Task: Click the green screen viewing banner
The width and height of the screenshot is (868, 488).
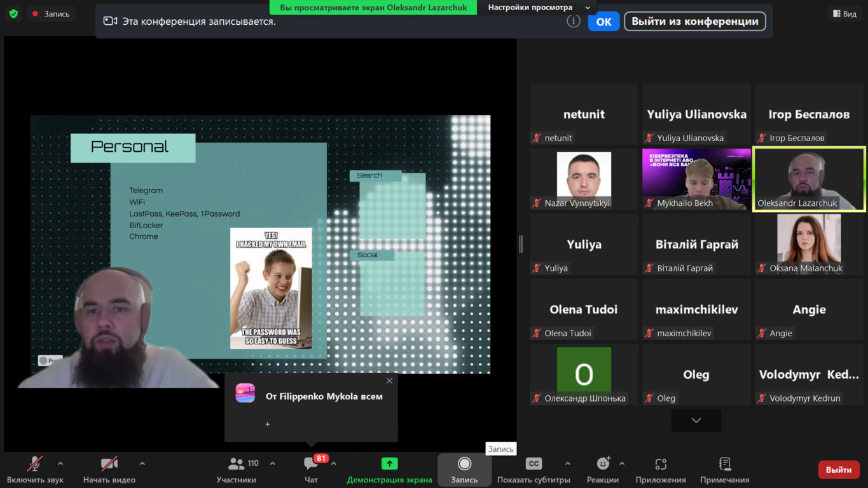Action: coord(373,8)
